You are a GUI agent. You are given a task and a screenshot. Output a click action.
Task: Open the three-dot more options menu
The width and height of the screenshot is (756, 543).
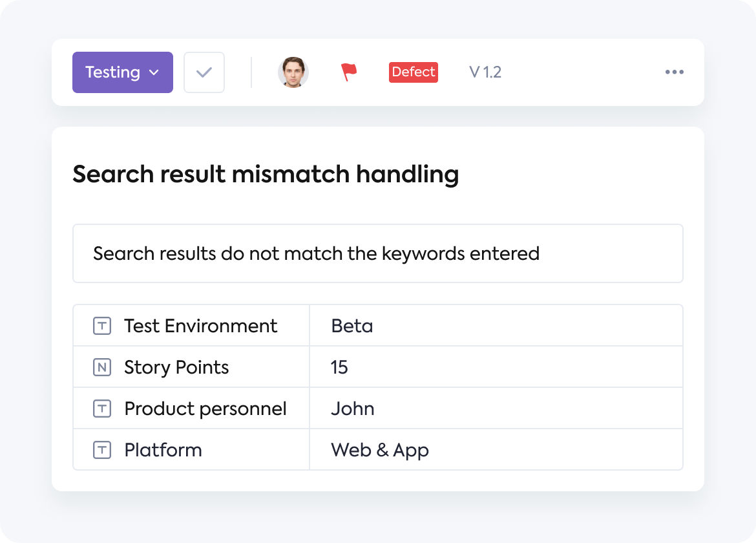point(674,72)
